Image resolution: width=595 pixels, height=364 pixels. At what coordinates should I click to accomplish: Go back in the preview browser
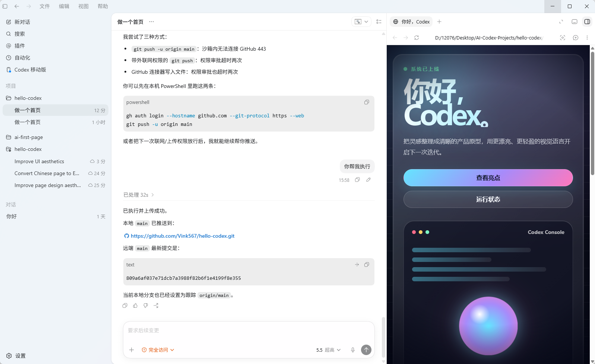[395, 38]
